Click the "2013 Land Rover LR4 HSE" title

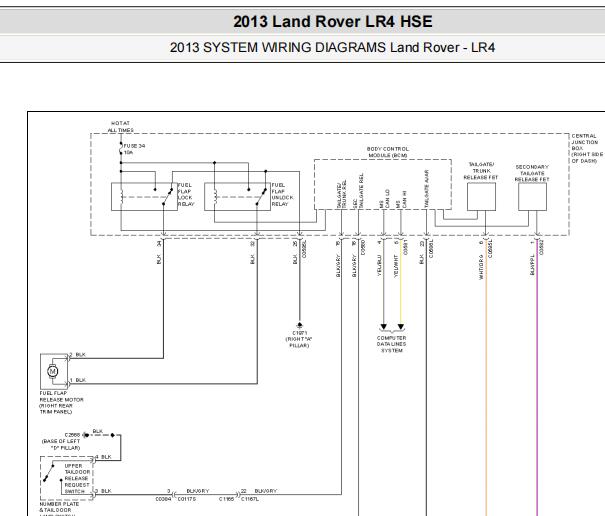coord(333,22)
